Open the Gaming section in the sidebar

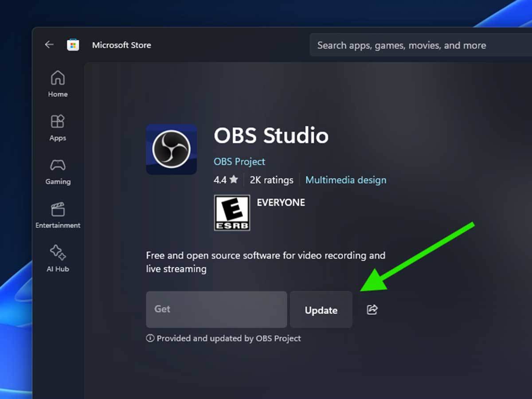tap(58, 171)
